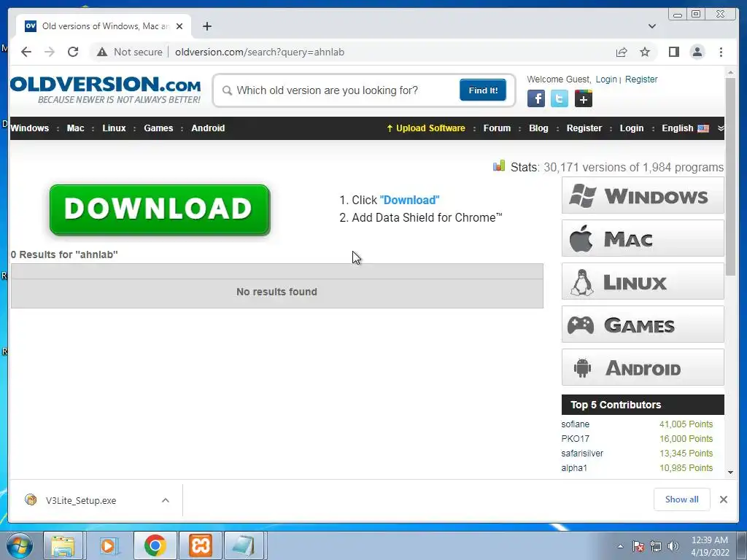The width and height of the screenshot is (747, 560).
Task: Close the downloads bar
Action: (723, 499)
